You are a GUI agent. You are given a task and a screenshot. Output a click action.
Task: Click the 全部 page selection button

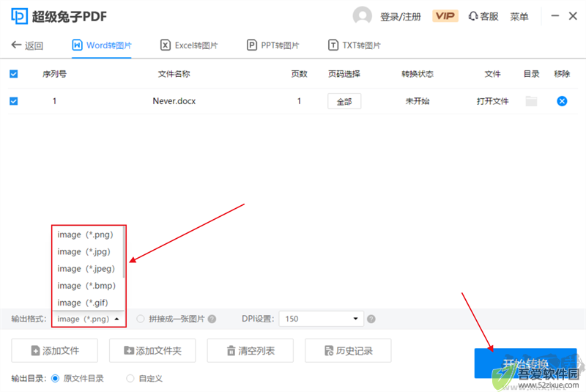click(344, 101)
